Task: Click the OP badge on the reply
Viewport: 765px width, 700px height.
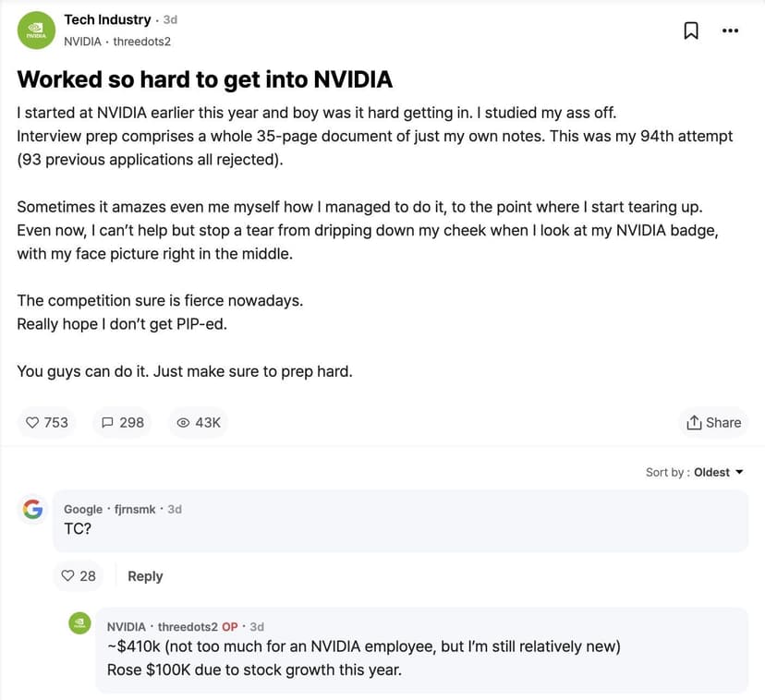Action: 229,626
